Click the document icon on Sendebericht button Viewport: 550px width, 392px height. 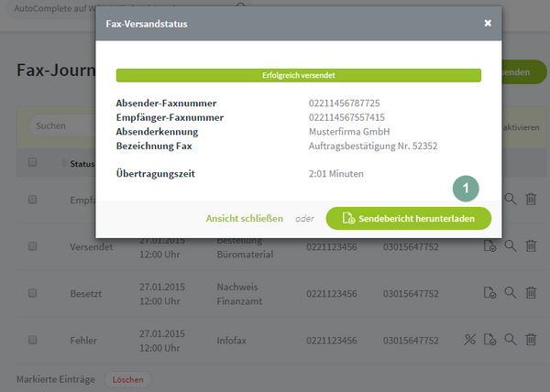[x=348, y=218]
